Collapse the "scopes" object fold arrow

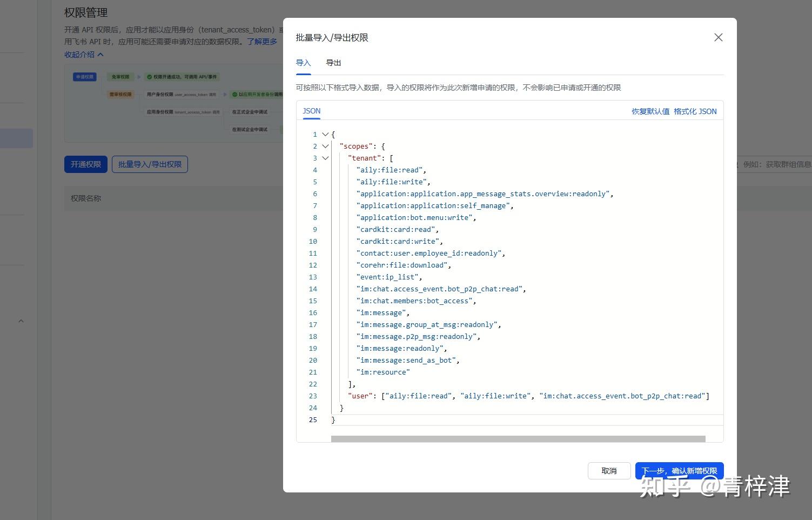[325, 146]
